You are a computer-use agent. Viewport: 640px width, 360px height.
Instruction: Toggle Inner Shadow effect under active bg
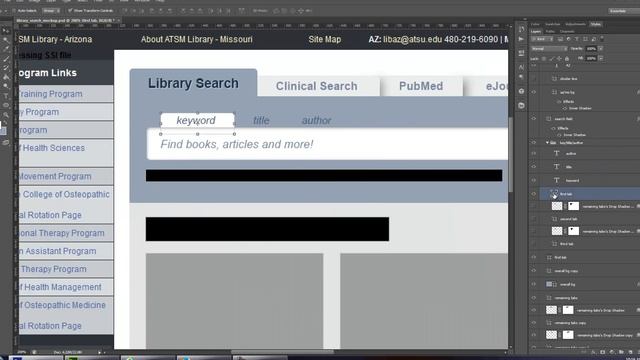[564, 108]
